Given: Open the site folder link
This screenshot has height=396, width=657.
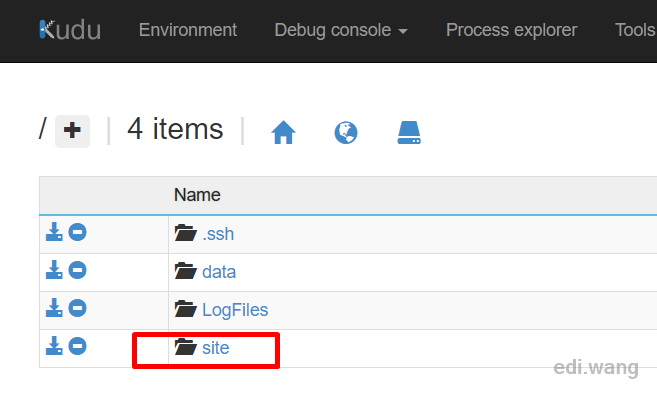Looking at the screenshot, I should (215, 348).
